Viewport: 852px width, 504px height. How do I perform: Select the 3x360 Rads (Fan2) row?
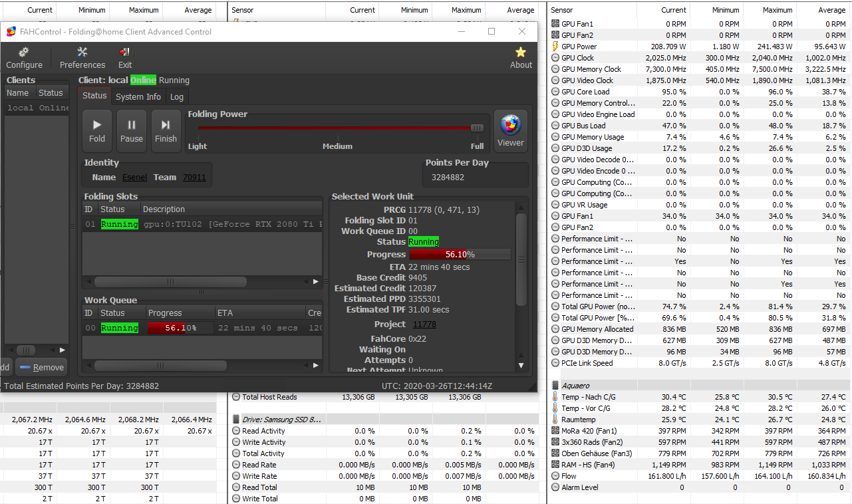coord(700,442)
